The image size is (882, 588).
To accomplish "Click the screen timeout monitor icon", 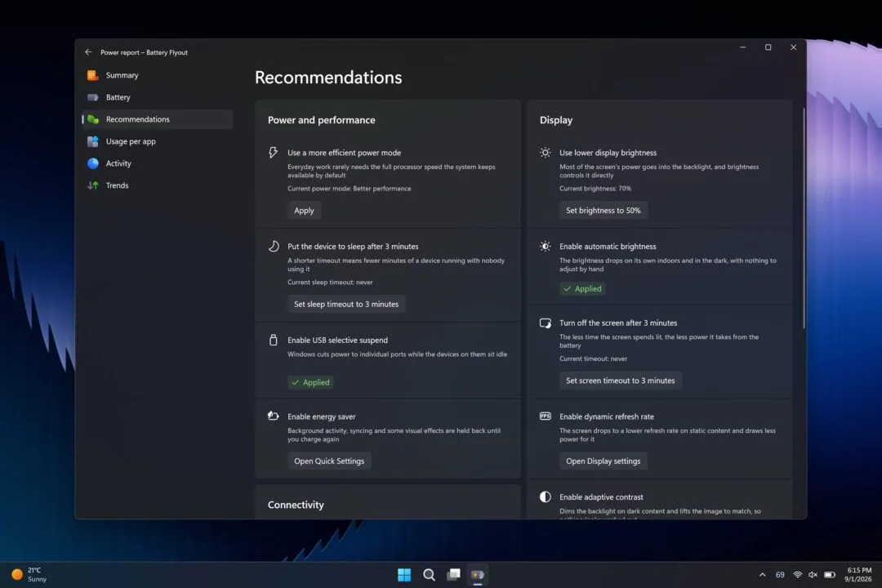I will coord(545,323).
